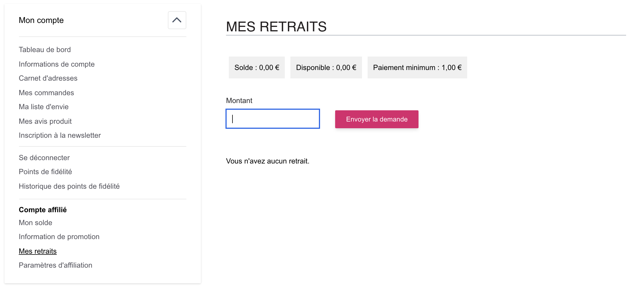The width and height of the screenshot is (644, 299).
Task: Go to Informations de compte
Action: point(57,64)
